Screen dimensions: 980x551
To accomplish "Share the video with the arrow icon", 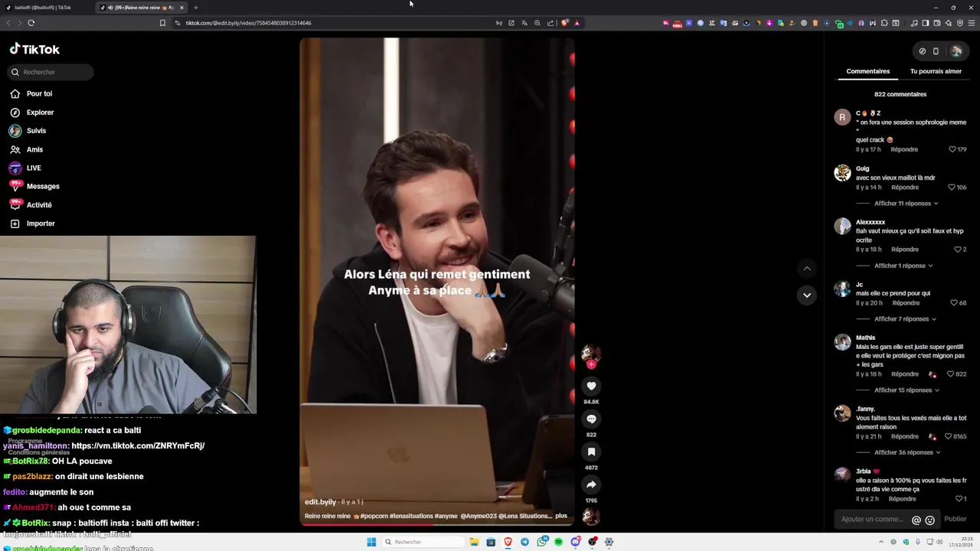I will 591,484.
